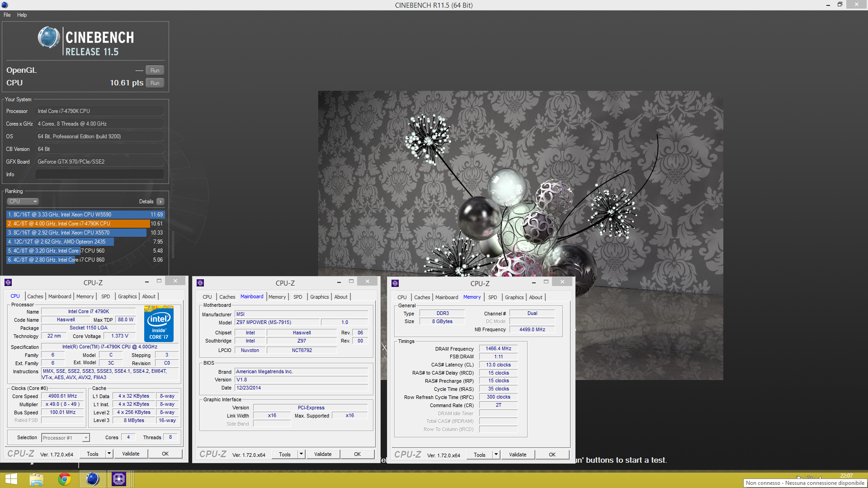The height and width of the screenshot is (488, 868).
Task: Launch Google Chrome from the taskbar
Action: click(x=65, y=479)
